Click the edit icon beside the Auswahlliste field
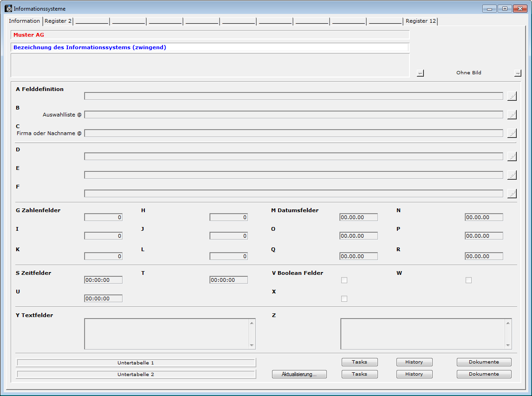Viewport: 532px width, 396px height. [512, 115]
